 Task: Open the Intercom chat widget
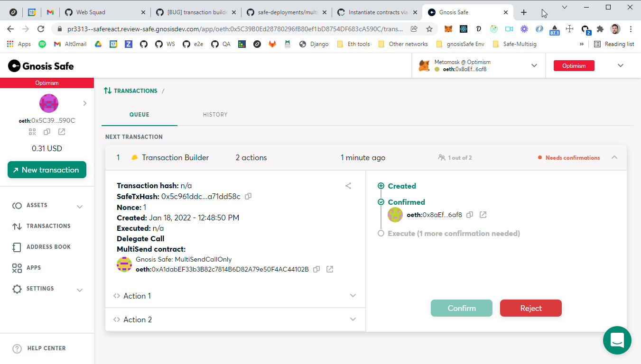pos(617,340)
